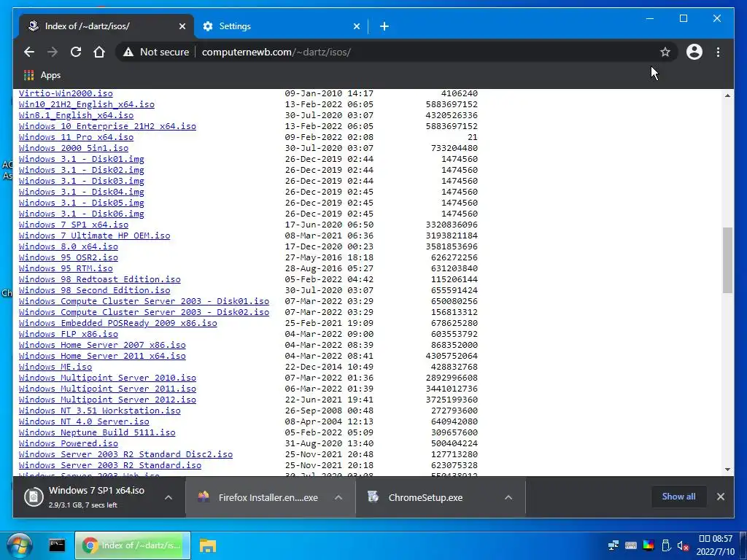Click the scrollbar down arrow
This screenshot has height=560, width=747.
[x=727, y=470]
